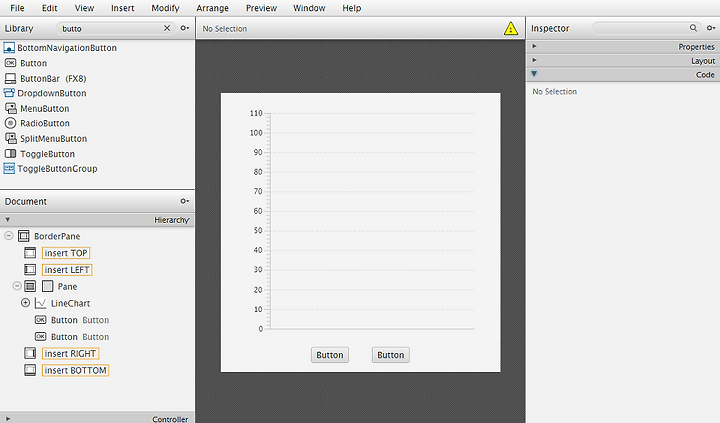Click the insert TOP region icon

pyautogui.click(x=30, y=253)
